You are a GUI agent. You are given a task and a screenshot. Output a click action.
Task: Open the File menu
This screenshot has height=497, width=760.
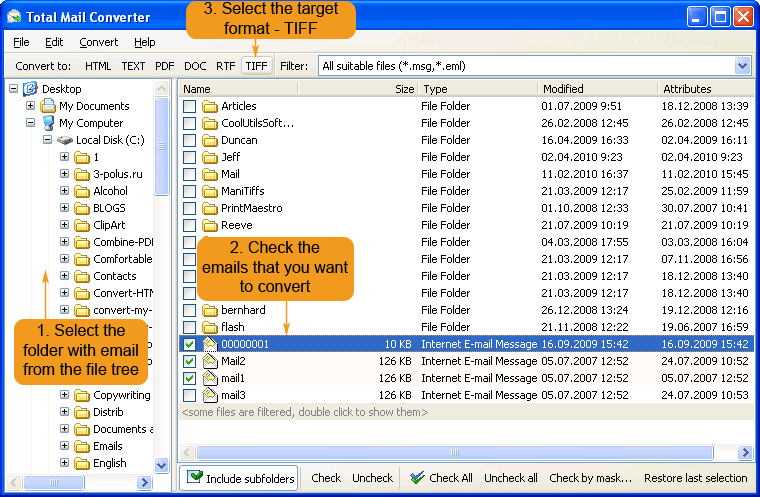pyautogui.click(x=21, y=42)
